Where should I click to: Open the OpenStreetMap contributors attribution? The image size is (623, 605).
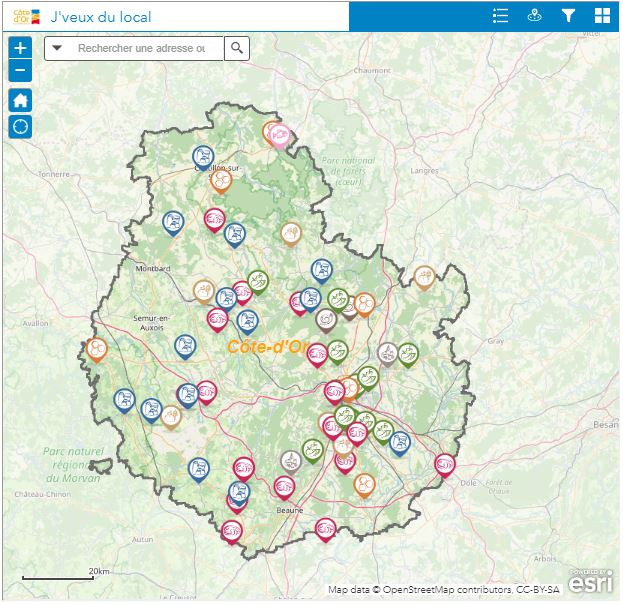pos(443,589)
